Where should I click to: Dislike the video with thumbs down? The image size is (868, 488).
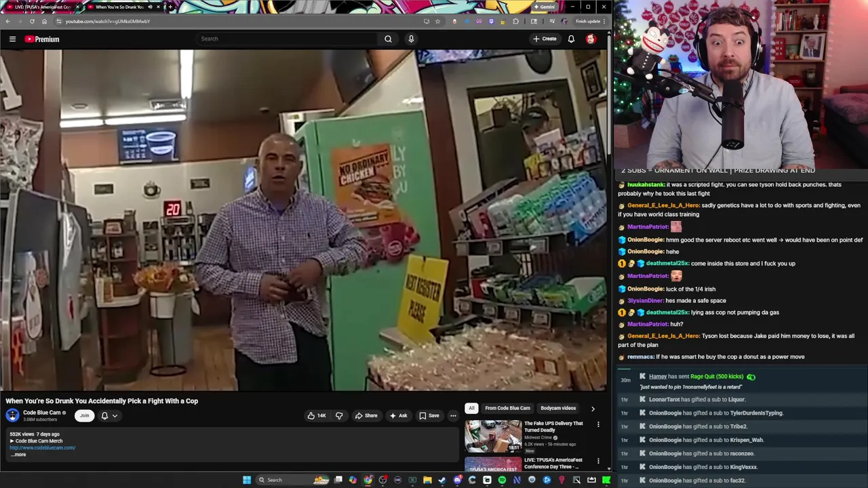point(339,415)
